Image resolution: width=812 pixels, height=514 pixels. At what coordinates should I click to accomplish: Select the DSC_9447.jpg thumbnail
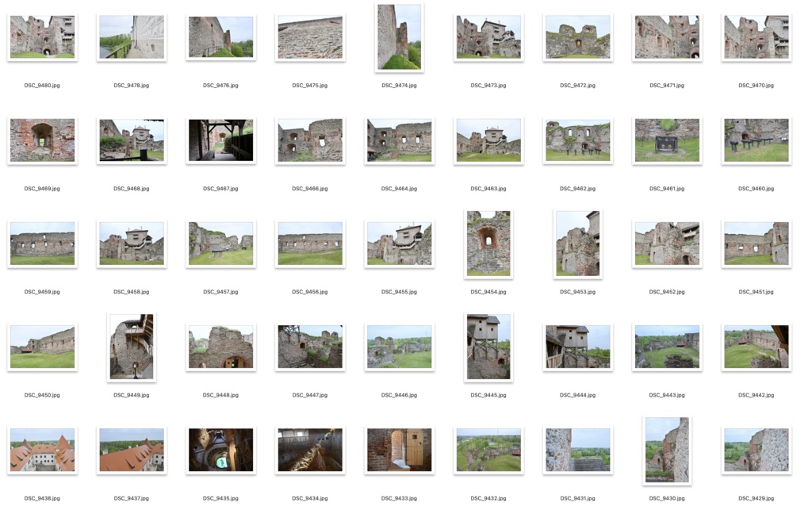(x=310, y=347)
